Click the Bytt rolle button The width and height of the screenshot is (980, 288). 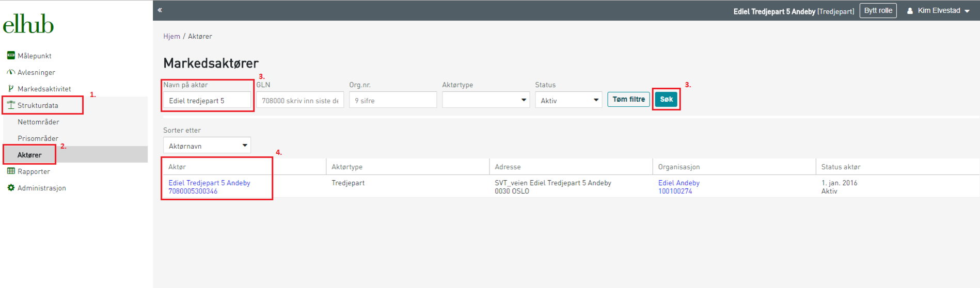tap(878, 10)
